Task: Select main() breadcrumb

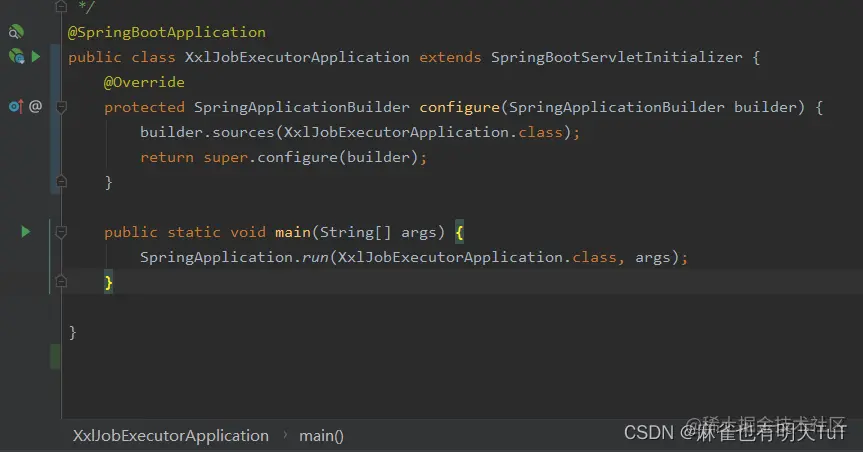Action: [321, 435]
